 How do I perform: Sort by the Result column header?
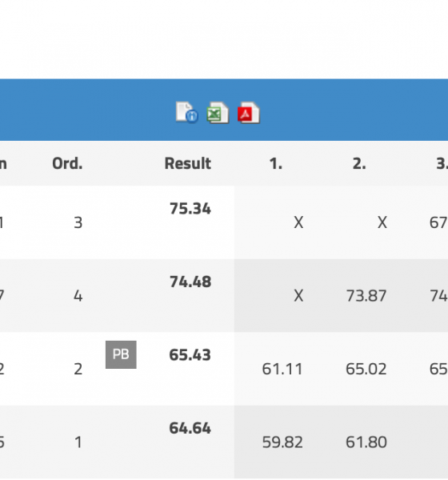click(188, 163)
